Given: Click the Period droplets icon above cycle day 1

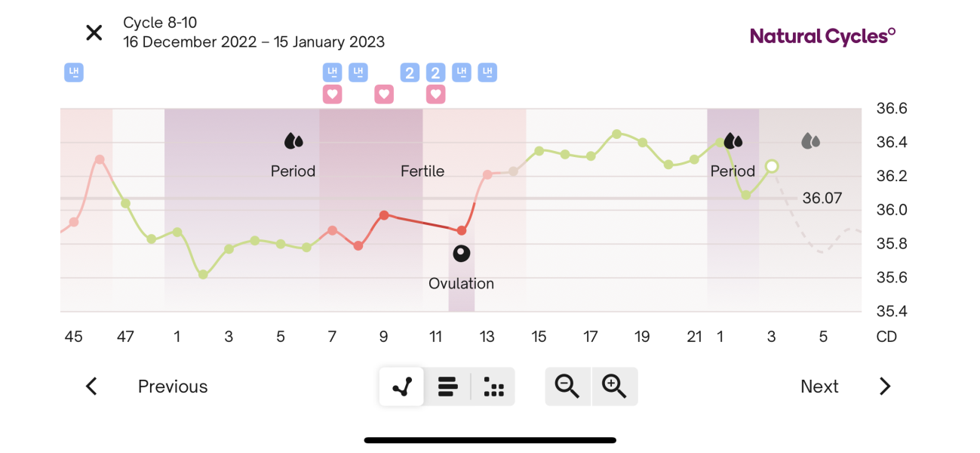Looking at the screenshot, I should pos(732,140).
